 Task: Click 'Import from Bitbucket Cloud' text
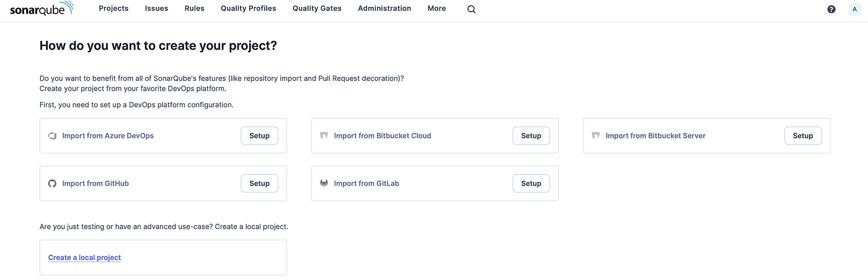(383, 136)
